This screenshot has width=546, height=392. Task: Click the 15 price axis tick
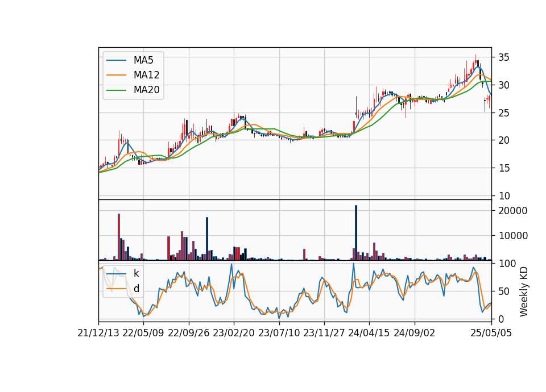tap(503, 168)
